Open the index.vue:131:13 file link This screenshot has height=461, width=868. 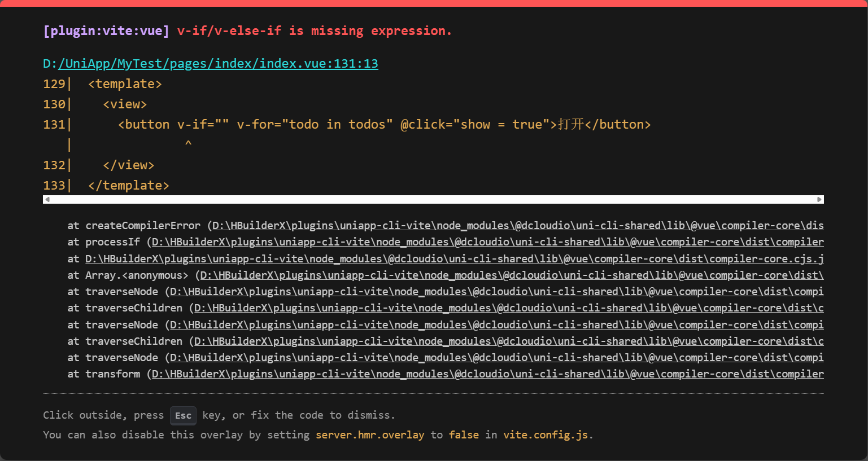tap(218, 64)
